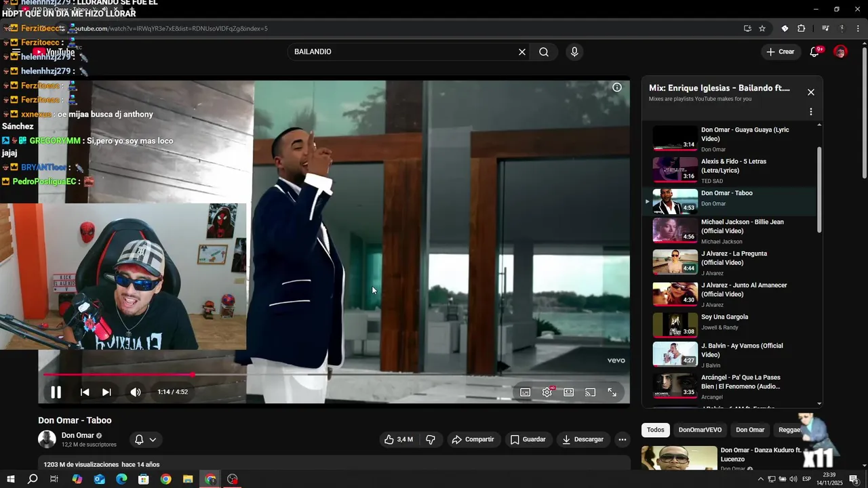Open Task View in taskbar
The height and width of the screenshot is (488, 868).
(54, 479)
